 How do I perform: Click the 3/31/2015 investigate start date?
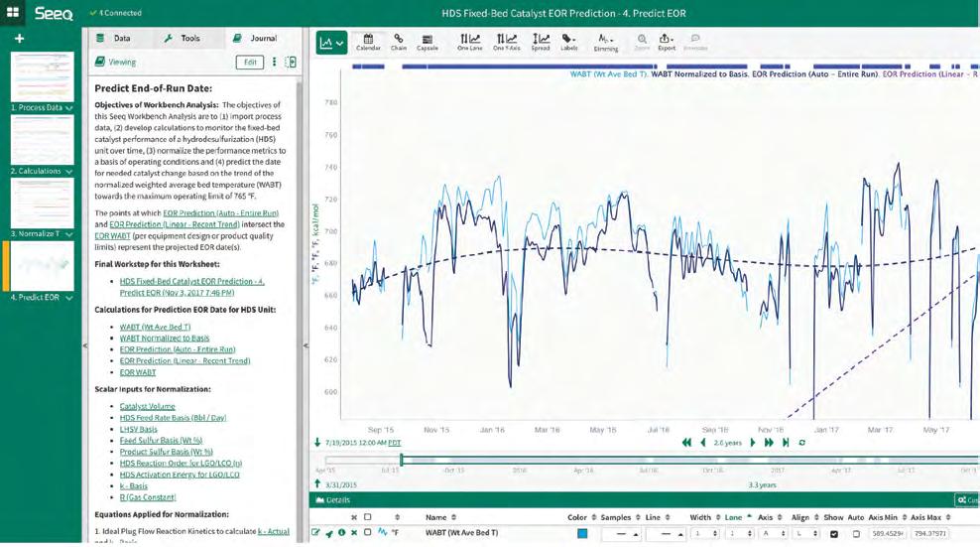click(340, 485)
